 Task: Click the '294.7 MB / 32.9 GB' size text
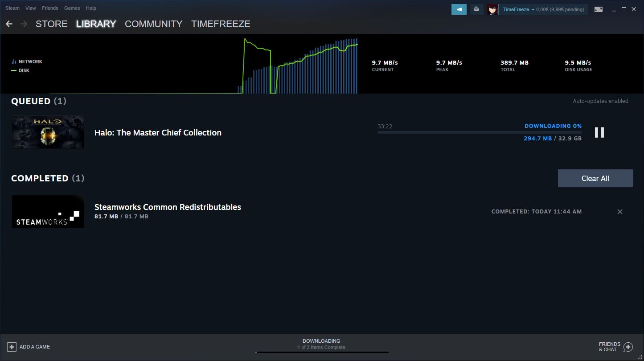553,139
